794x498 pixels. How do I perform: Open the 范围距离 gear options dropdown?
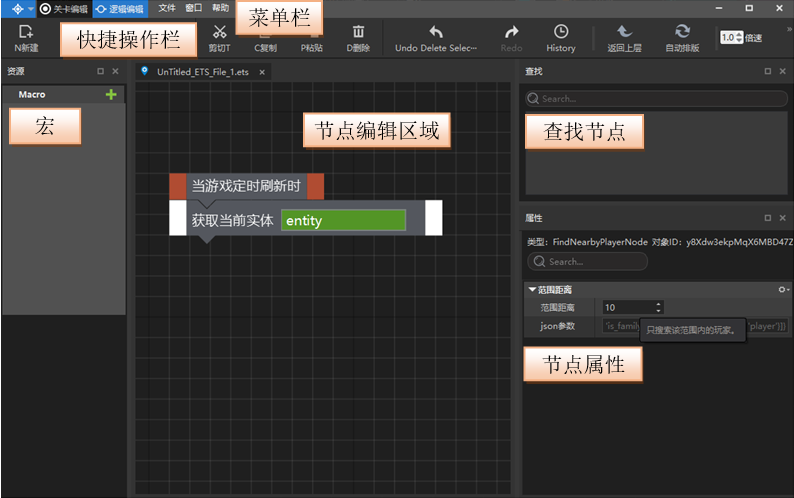point(783,289)
